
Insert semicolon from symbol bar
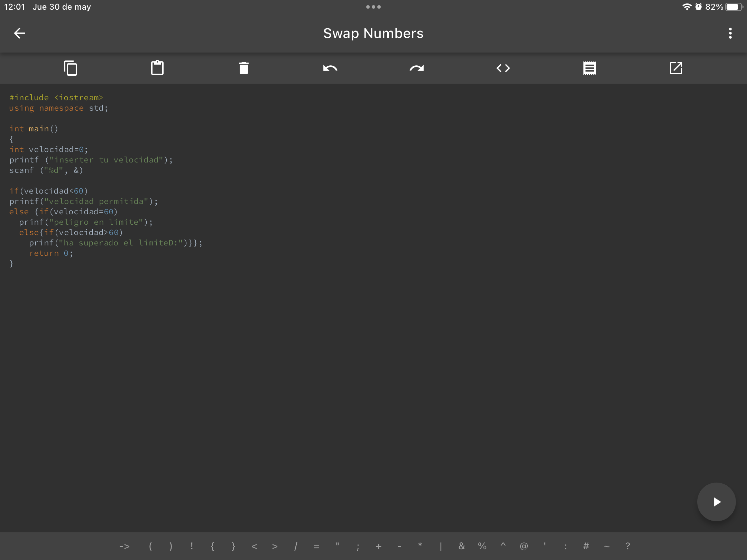[358, 546]
